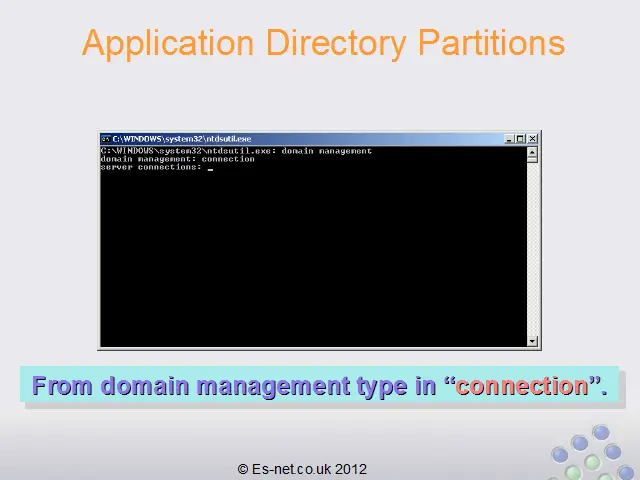Close the ntdsutil.exe console window

tap(532, 138)
